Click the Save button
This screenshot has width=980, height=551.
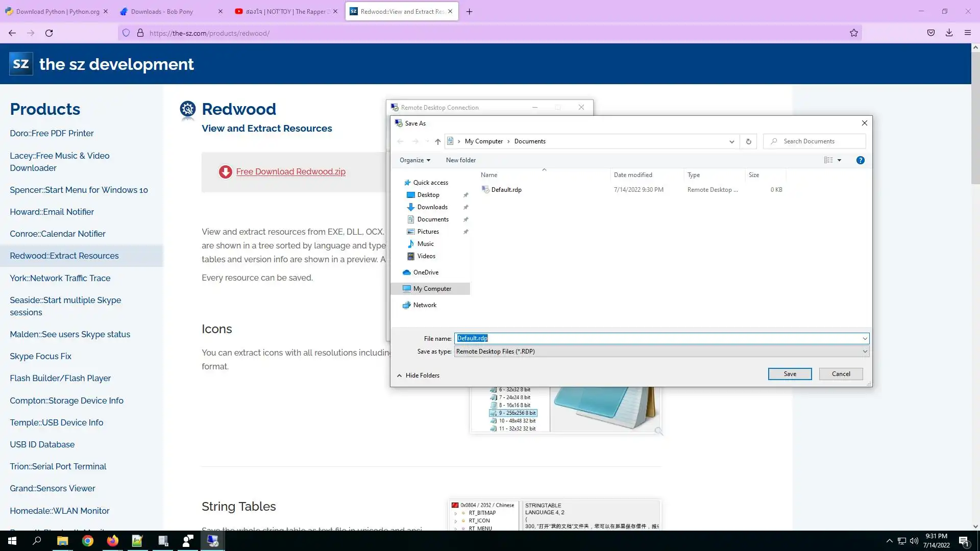point(790,374)
